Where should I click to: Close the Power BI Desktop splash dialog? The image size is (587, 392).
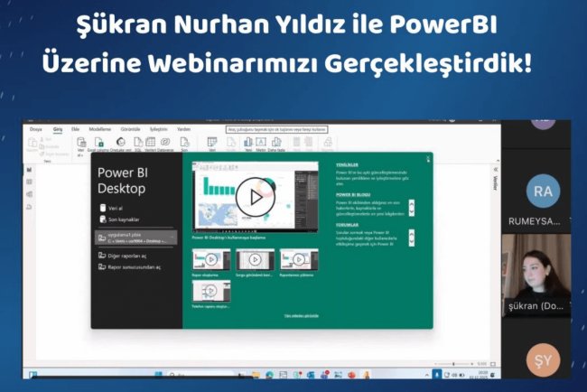[x=428, y=159]
